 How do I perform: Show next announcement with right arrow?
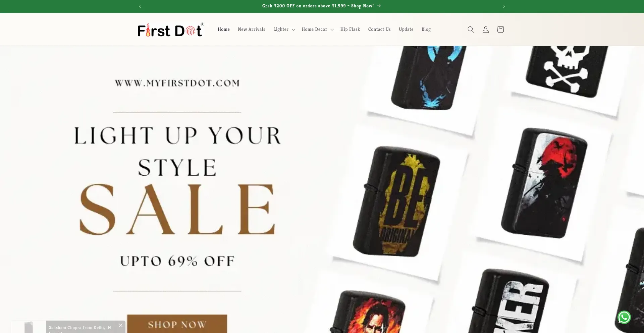pos(504,6)
